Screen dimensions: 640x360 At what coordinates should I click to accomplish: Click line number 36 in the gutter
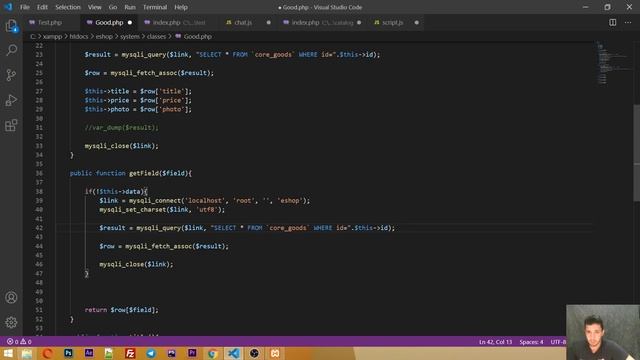click(x=39, y=173)
